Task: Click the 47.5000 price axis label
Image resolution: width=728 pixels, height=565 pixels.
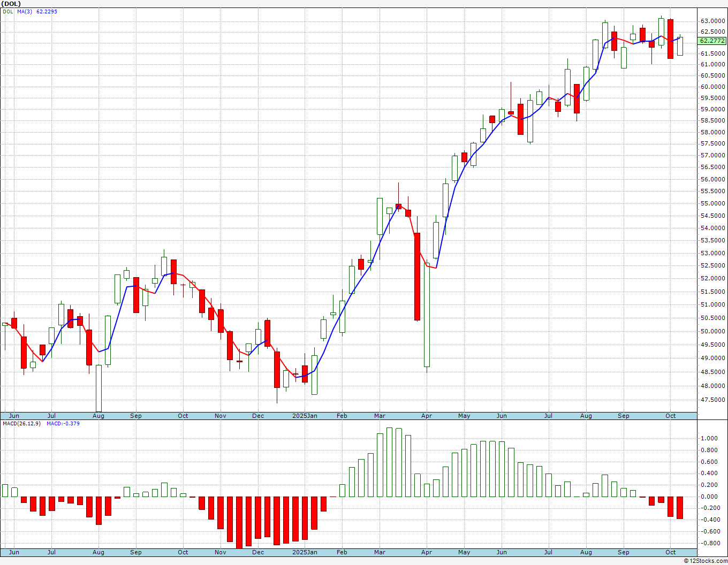Action: pos(713,400)
